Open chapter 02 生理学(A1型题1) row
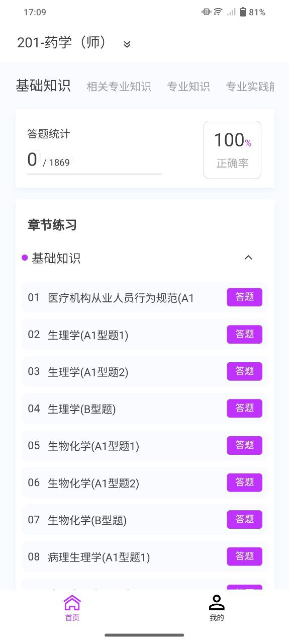 [145, 334]
